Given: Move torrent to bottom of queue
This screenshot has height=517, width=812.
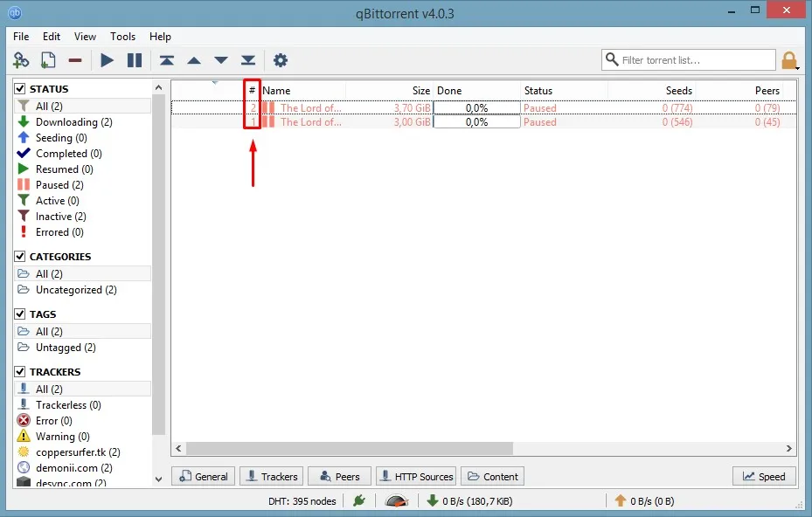Looking at the screenshot, I should pos(248,60).
